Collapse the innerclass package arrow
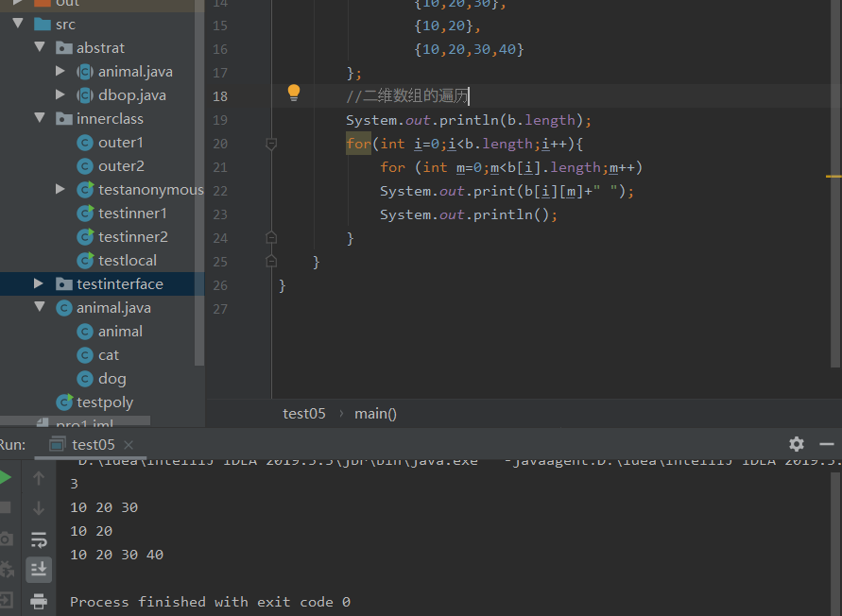842x616 pixels. point(40,118)
